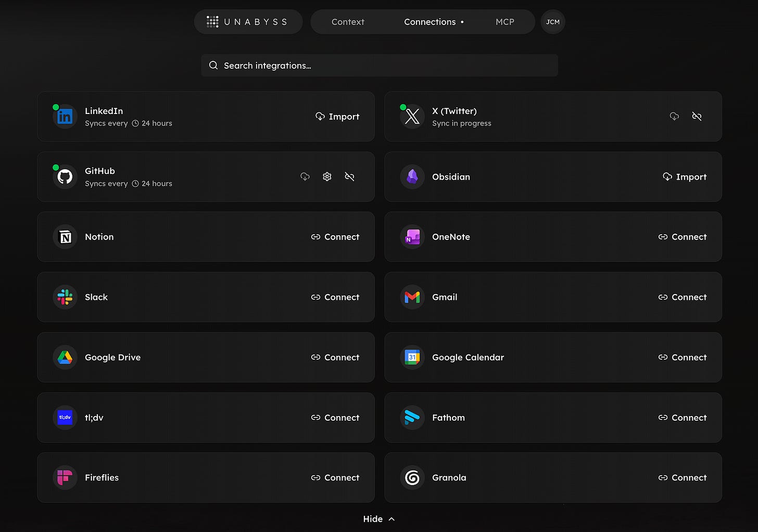Click the X (Twitter) logo icon
Image resolution: width=758 pixels, height=532 pixels.
click(x=412, y=117)
